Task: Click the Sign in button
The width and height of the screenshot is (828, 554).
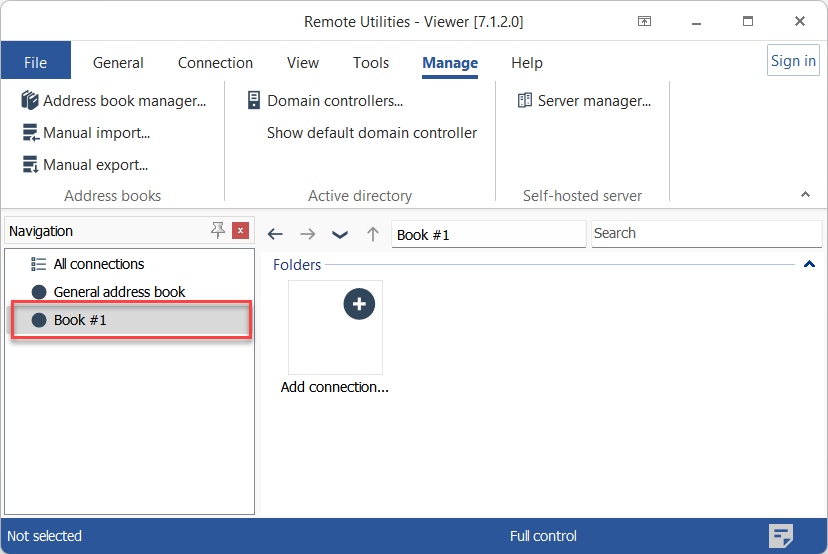Action: point(793,61)
